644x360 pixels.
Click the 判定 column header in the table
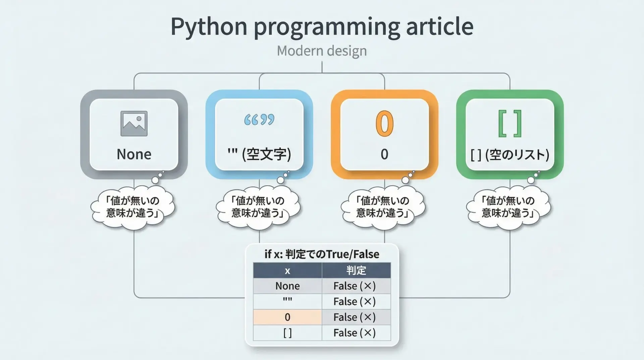pyautogui.click(x=356, y=270)
